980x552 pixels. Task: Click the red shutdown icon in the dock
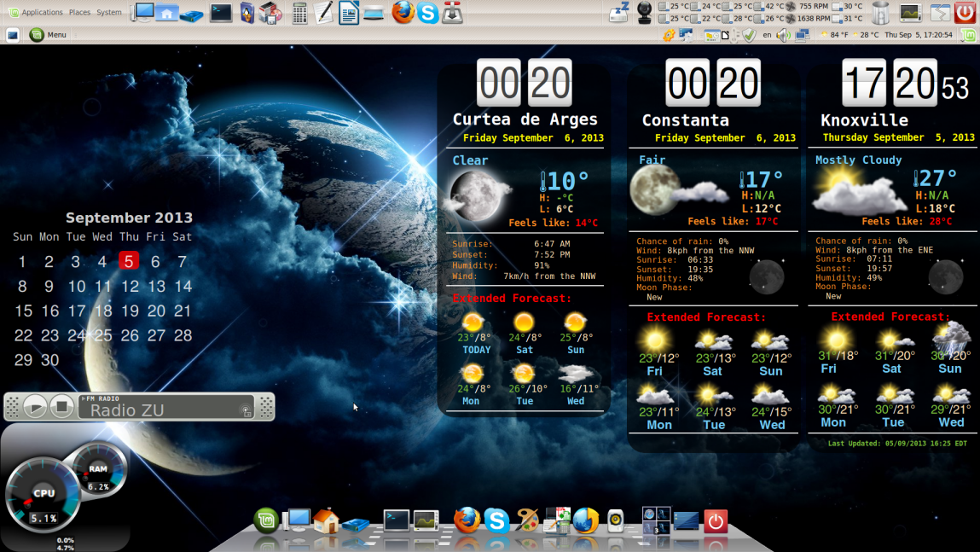point(714,521)
